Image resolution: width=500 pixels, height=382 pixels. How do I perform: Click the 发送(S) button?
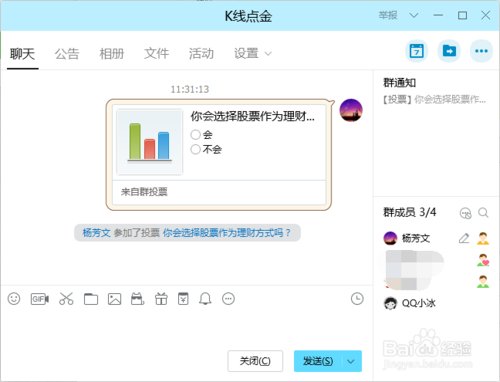point(318,361)
